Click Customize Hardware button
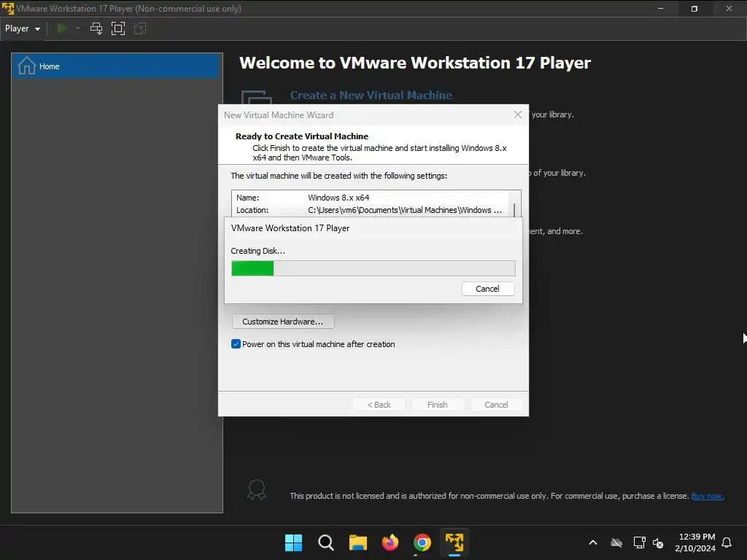The height and width of the screenshot is (560, 747). pos(283,322)
